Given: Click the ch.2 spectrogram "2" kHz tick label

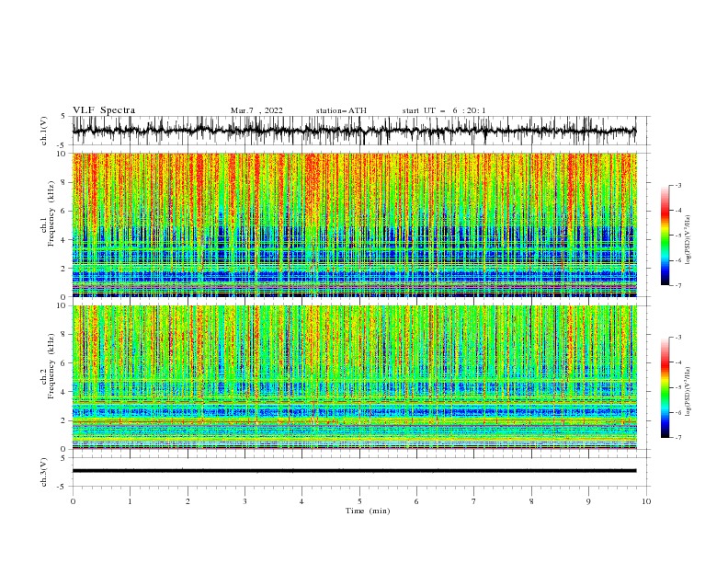Looking at the screenshot, I should click(64, 420).
